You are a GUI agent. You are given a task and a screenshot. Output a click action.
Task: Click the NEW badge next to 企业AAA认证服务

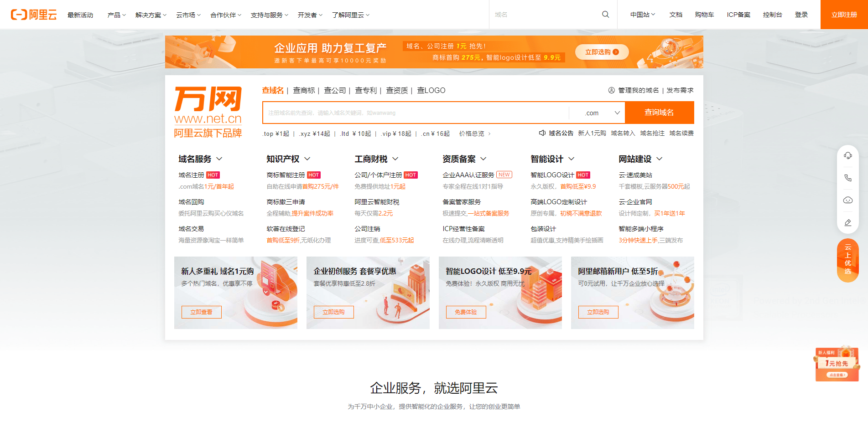(x=504, y=175)
